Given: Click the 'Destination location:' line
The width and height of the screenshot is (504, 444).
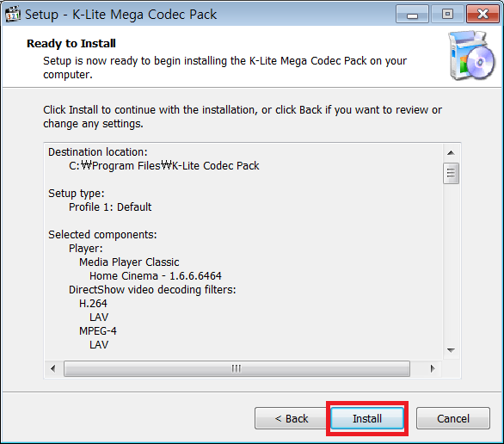Looking at the screenshot, I should click(x=98, y=151).
